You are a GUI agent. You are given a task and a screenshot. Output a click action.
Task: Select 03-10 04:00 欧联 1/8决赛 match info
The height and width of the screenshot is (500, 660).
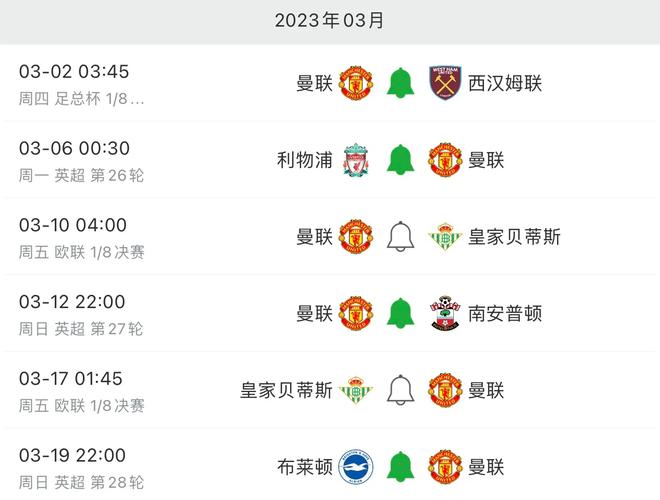(x=82, y=237)
